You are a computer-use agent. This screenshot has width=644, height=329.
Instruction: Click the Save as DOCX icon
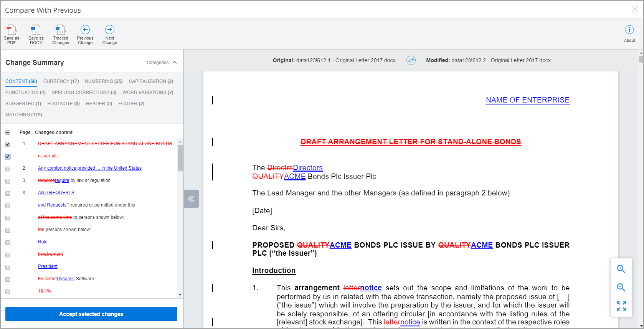coord(36,30)
